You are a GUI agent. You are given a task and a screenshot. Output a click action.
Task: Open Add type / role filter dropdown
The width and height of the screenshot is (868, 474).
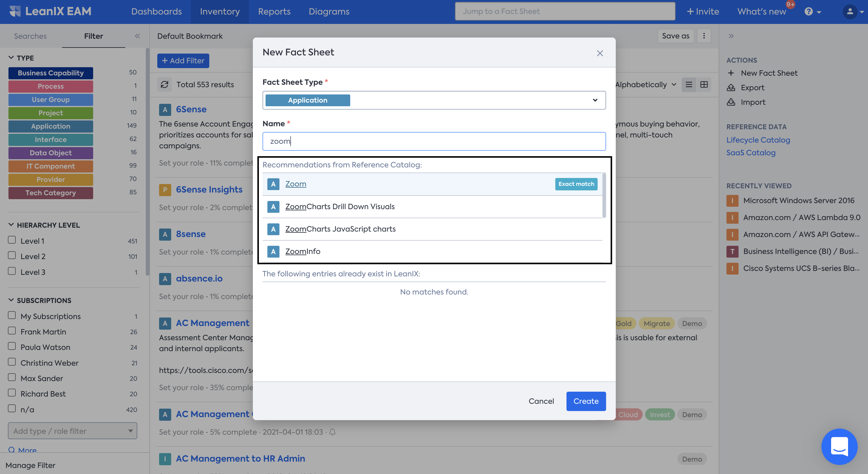click(x=73, y=431)
